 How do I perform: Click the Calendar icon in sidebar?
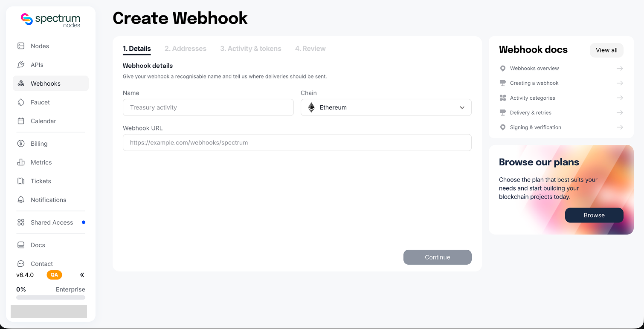(21, 121)
